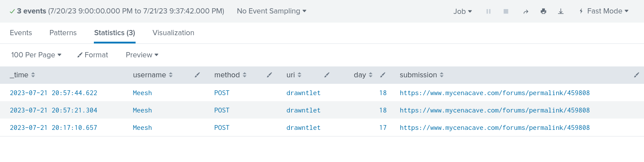Viewport: 644px width, 162px height.
Task: Open the Format options button
Action: coord(93,55)
